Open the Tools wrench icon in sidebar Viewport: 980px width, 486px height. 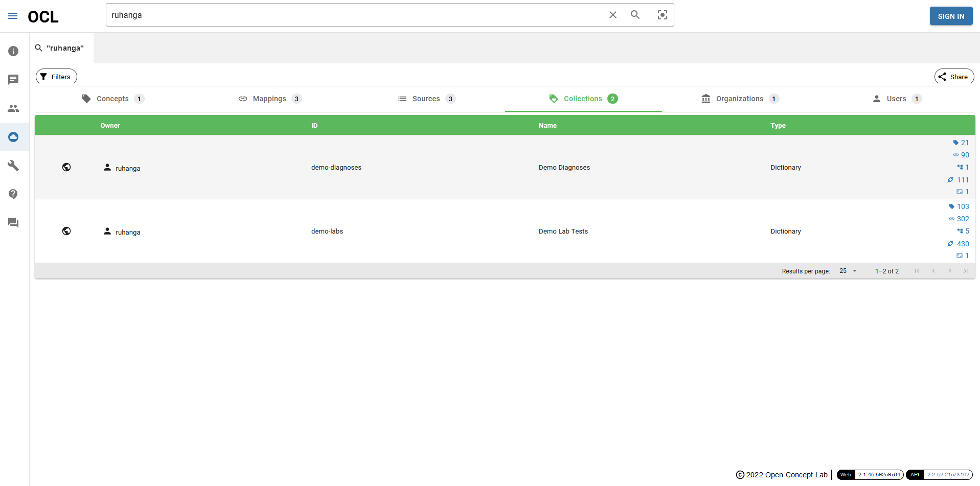[13, 166]
